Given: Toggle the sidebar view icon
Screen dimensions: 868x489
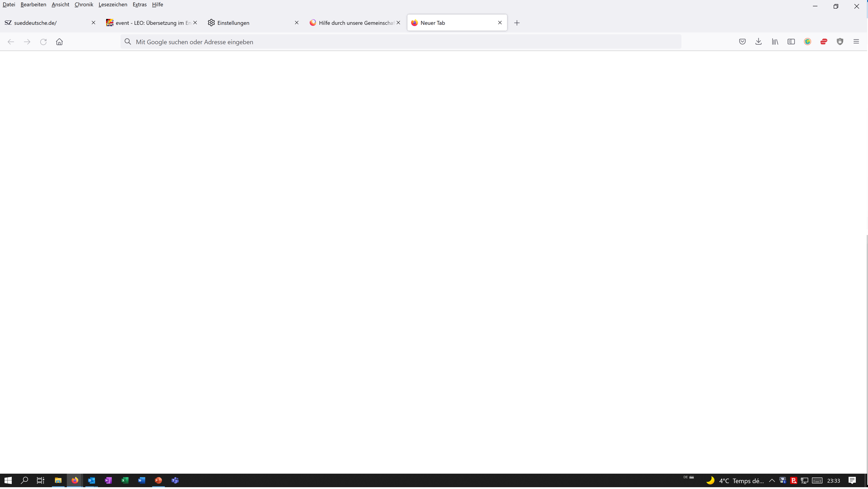Looking at the screenshot, I should pos(791,42).
